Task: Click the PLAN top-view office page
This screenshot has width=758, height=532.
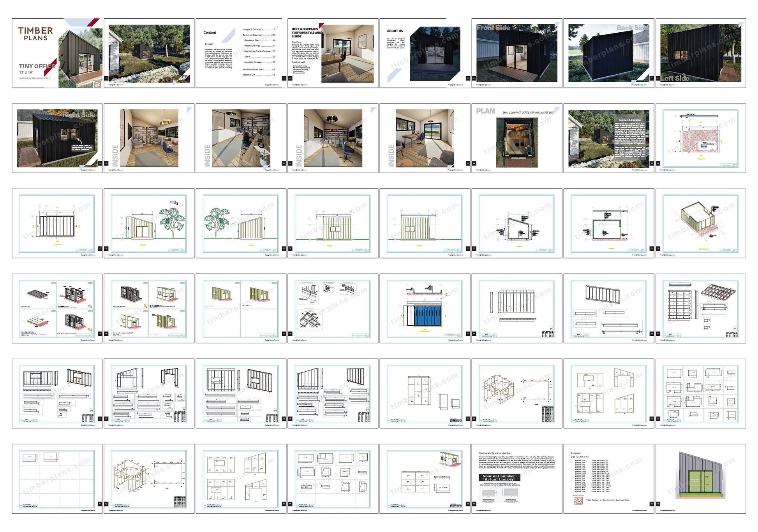Action: tap(516, 138)
